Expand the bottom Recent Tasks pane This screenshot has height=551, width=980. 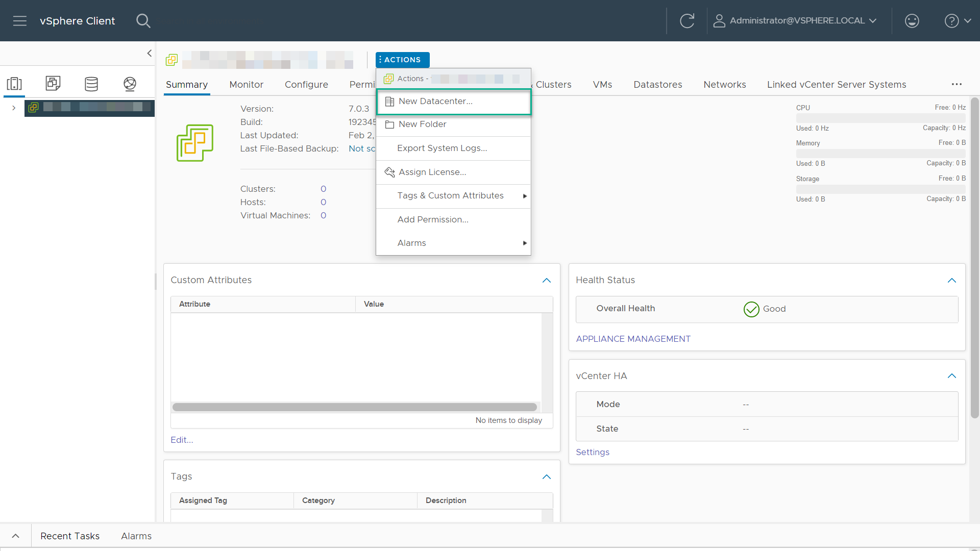coord(16,536)
